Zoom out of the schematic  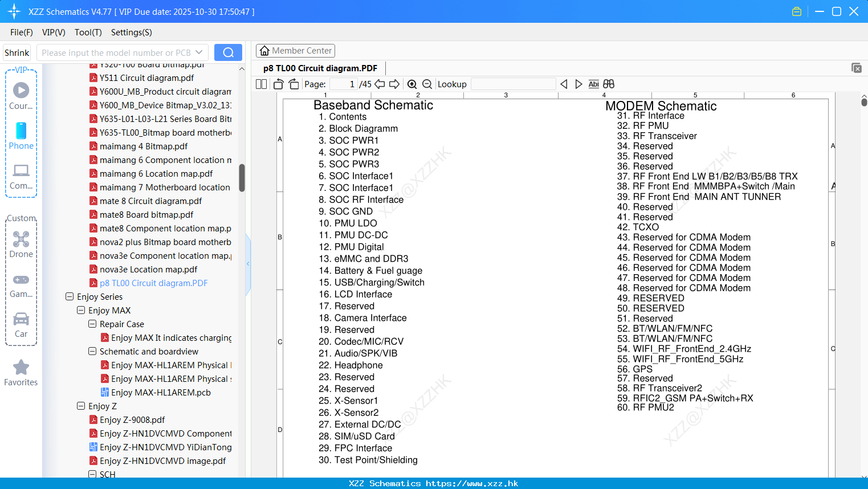pos(427,84)
